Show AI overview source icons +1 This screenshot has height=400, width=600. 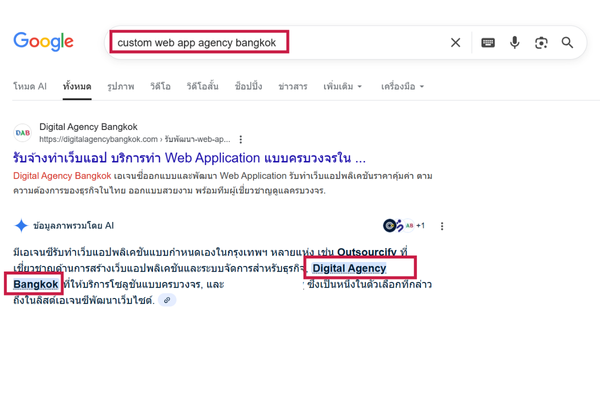click(x=404, y=226)
